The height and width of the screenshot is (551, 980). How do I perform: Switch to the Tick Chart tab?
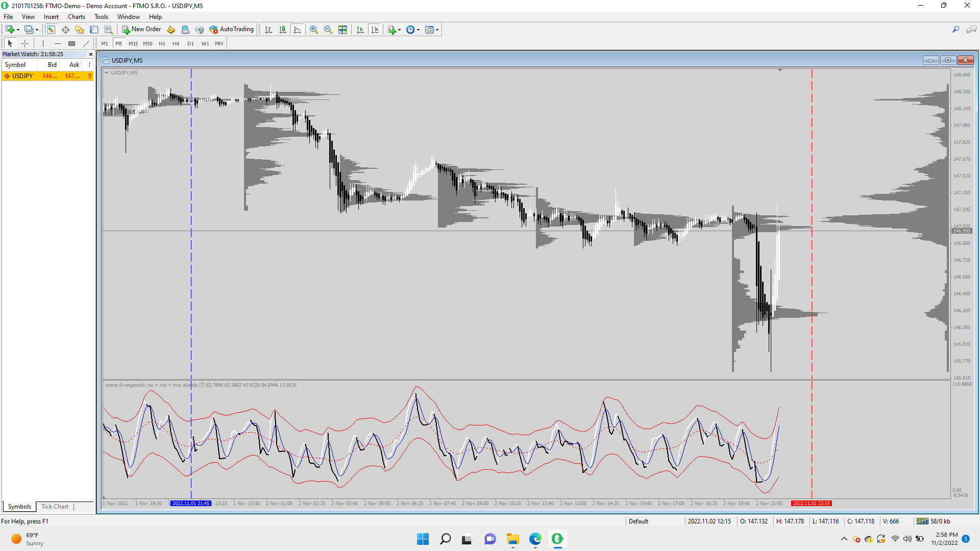pos(55,507)
